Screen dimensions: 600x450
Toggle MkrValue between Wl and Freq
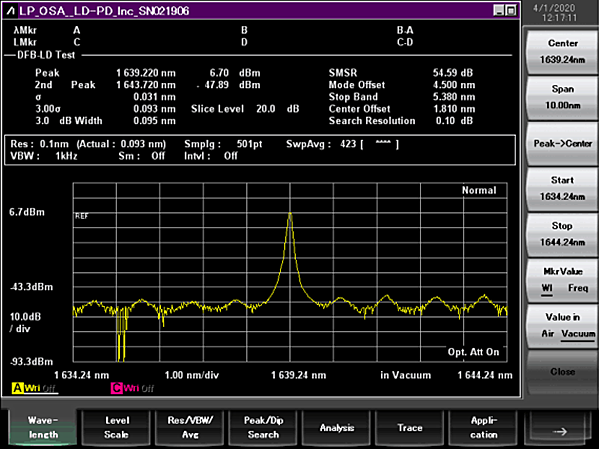562,280
